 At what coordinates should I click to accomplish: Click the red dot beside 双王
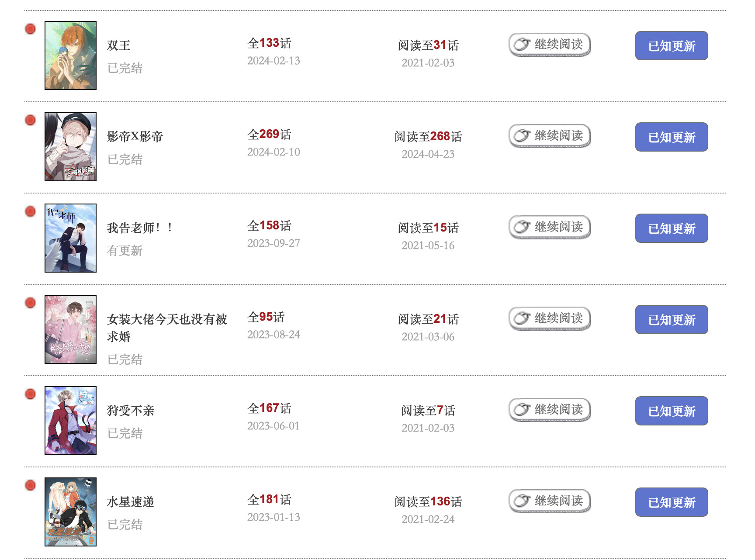point(30,29)
